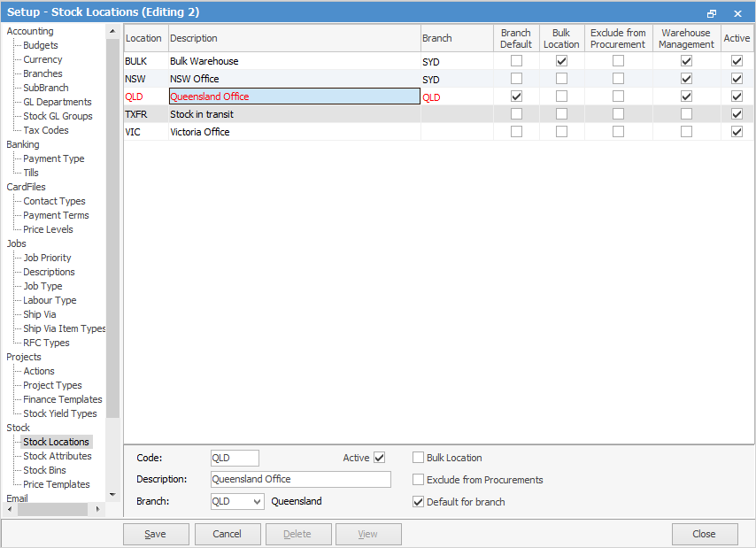Uncheck Default for branch checkbox
The width and height of the screenshot is (756, 548).
[x=419, y=502]
